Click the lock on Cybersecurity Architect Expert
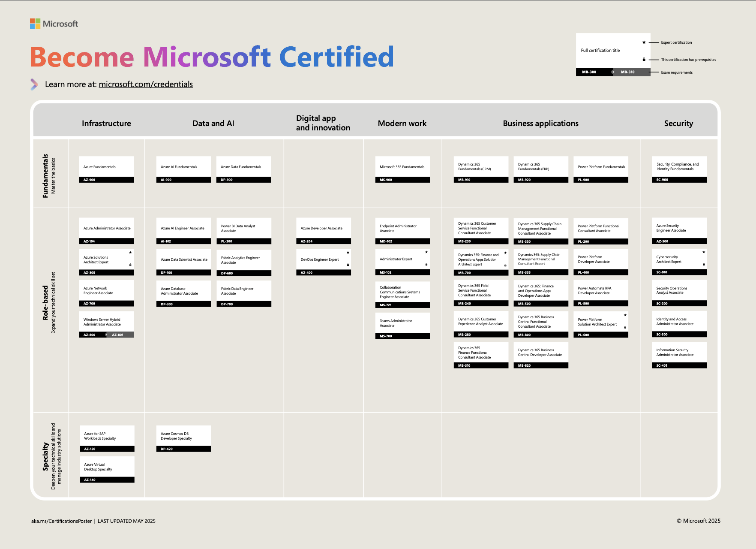756x549 pixels. (704, 264)
